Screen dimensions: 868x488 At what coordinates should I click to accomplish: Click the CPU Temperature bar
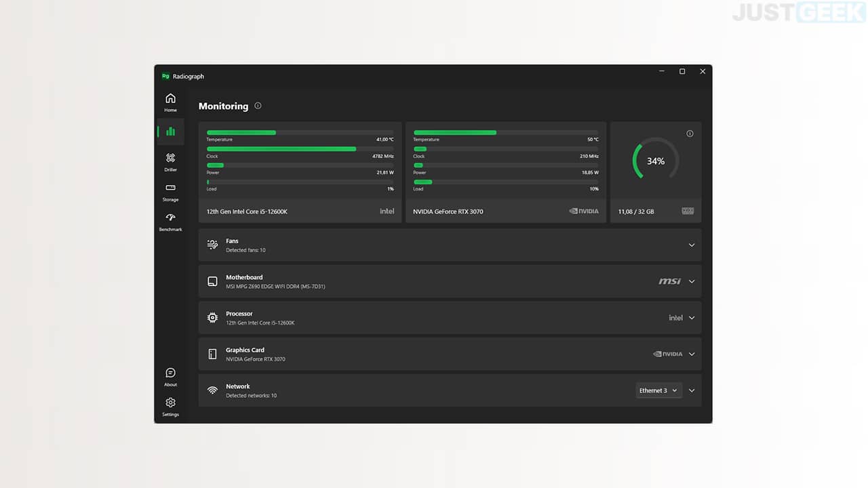pos(300,132)
